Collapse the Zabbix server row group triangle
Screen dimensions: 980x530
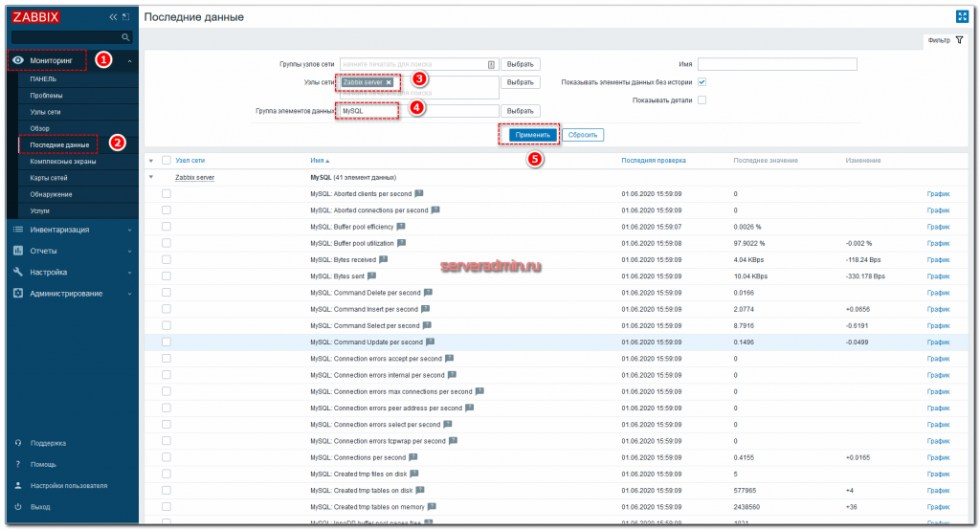click(x=151, y=177)
